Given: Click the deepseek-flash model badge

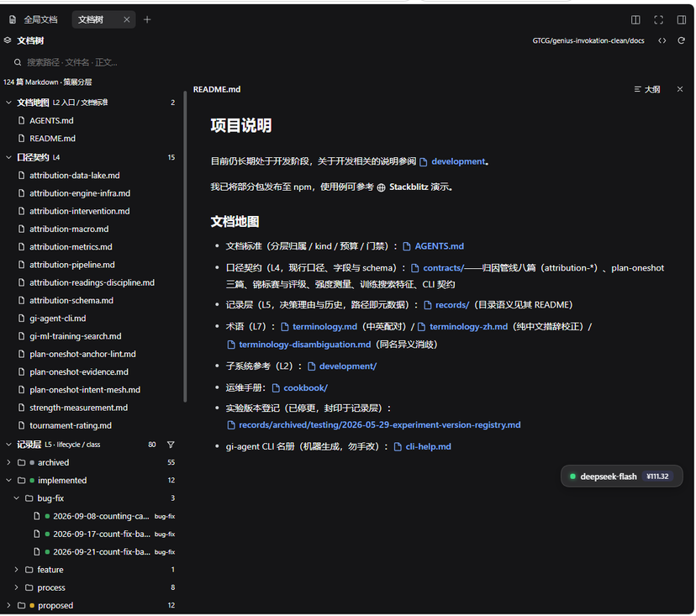Looking at the screenshot, I should point(621,476).
